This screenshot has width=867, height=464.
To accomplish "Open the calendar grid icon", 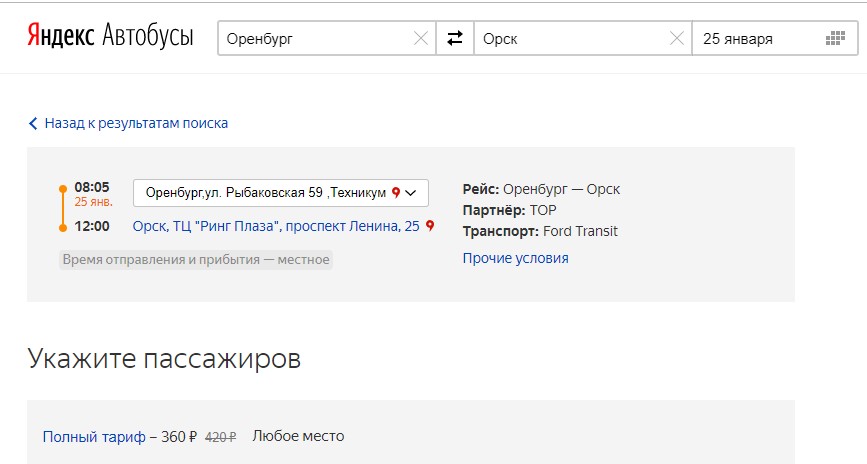I will 836,39.
